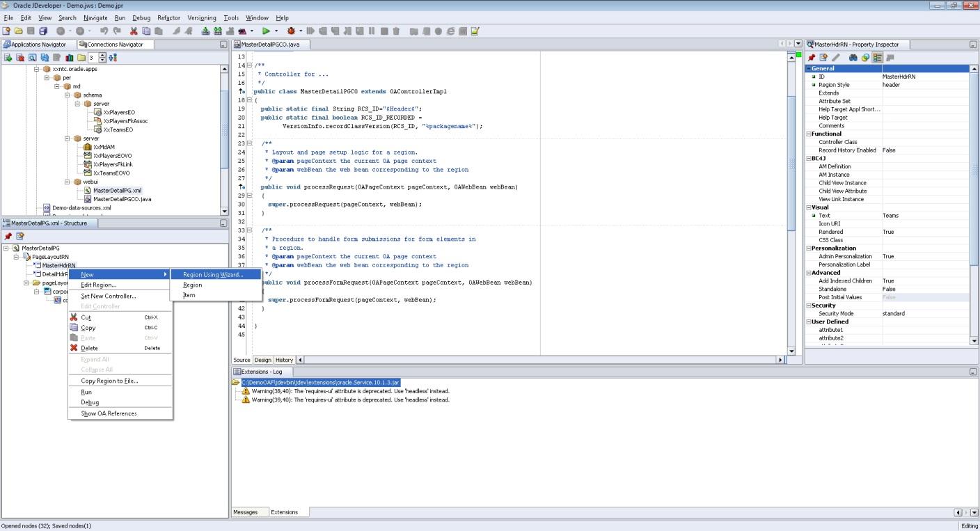Open editor tab list dropdown arrow
980x531 pixels.
[x=798, y=44]
